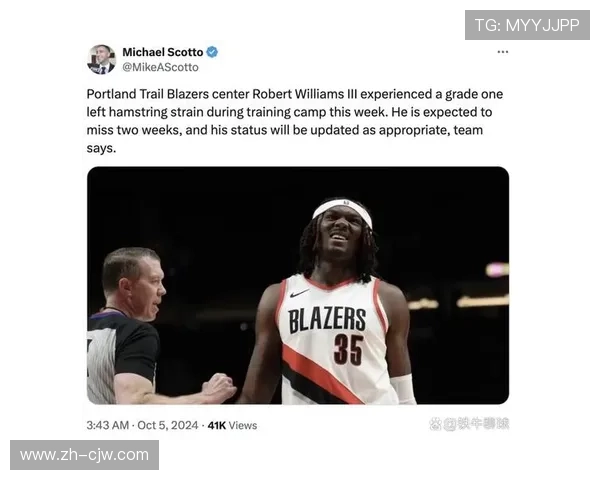The image size is (600, 480).
Task: Click the 41K Views count
Action: pyautogui.click(x=232, y=425)
